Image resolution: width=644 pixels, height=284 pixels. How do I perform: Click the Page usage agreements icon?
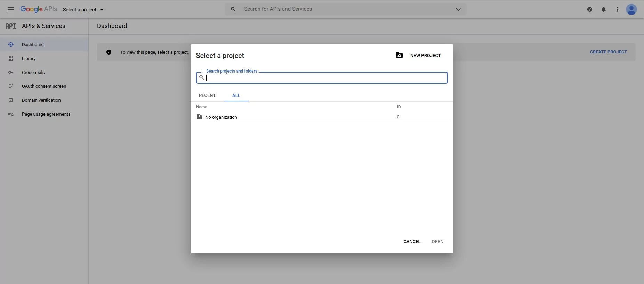tap(11, 114)
